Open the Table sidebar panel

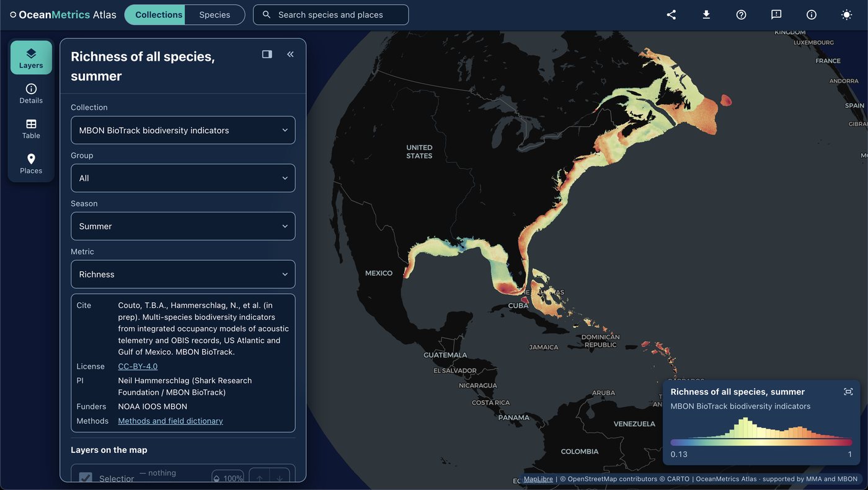pos(31,129)
